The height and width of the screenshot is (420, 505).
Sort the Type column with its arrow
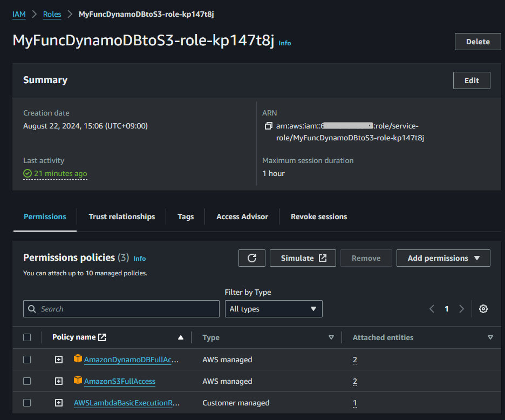(331, 337)
